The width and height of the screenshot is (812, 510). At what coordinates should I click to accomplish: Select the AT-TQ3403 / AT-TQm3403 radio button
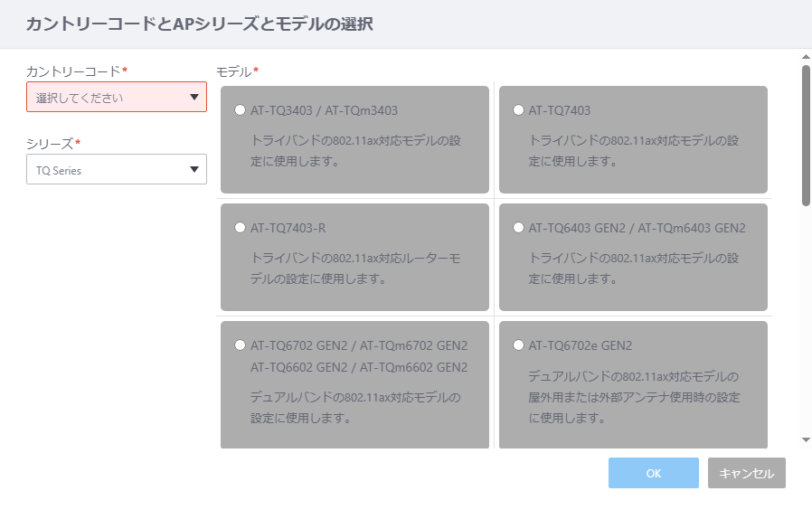[x=240, y=110]
